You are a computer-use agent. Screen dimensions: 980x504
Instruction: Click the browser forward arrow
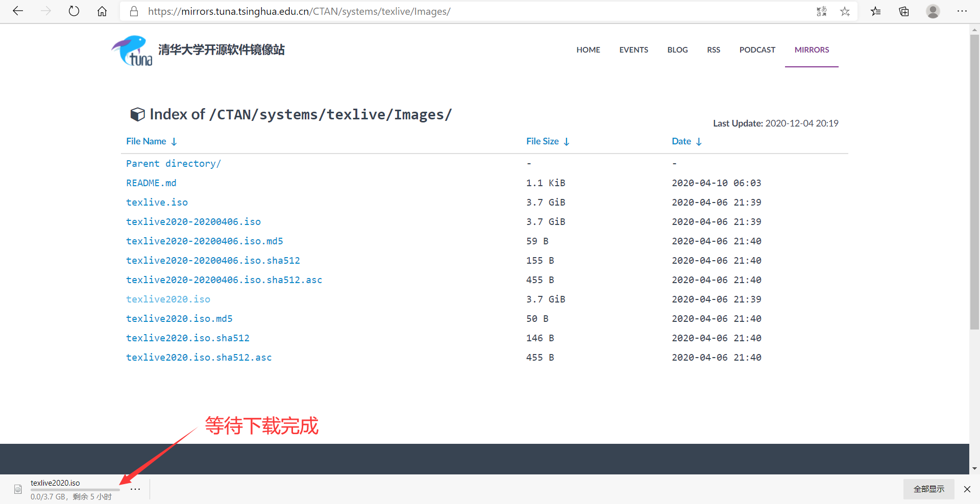pyautogui.click(x=46, y=11)
